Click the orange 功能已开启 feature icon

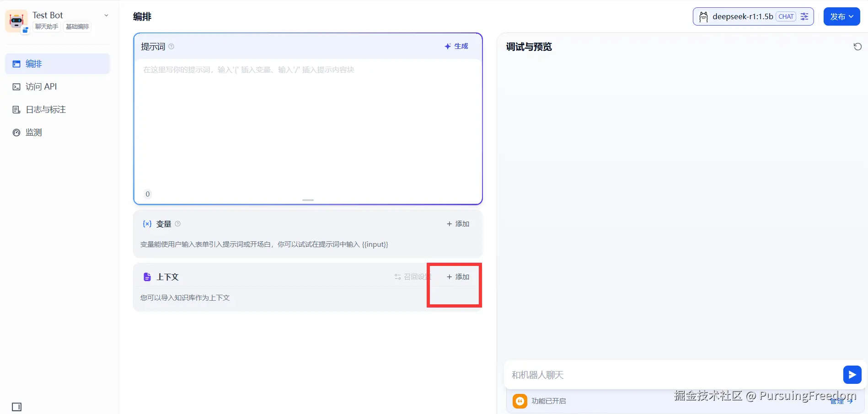click(520, 401)
